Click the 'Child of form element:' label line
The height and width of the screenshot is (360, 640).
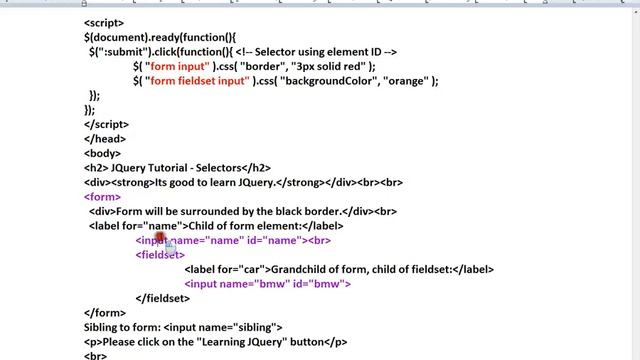pyautogui.click(x=216, y=226)
